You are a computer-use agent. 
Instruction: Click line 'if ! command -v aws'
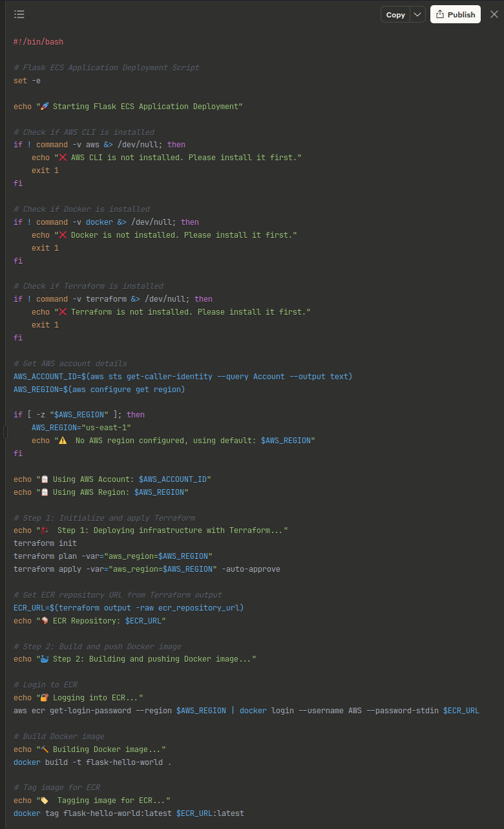[x=100, y=145]
